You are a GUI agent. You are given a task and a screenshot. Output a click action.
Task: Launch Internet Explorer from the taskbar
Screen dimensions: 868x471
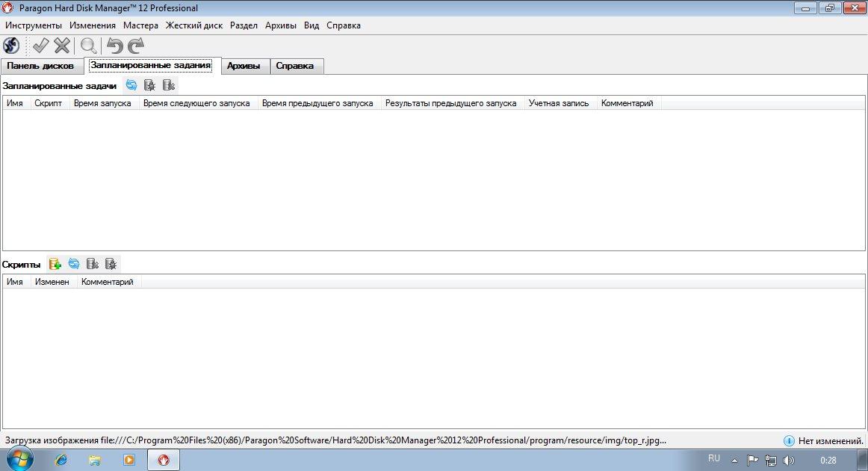pos(61,460)
